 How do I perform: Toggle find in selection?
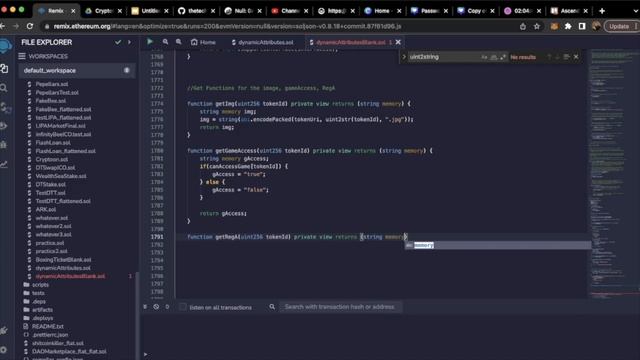point(567,57)
